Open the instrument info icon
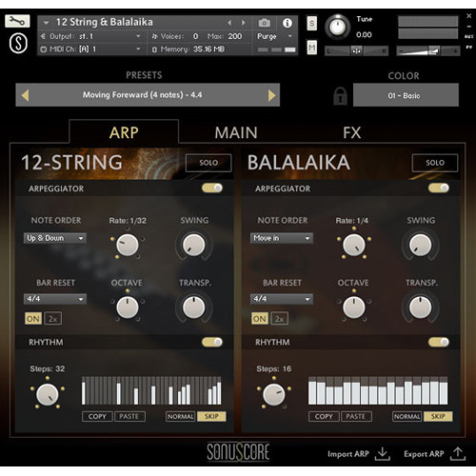Viewport: 476px width, 476px height. pos(288,23)
